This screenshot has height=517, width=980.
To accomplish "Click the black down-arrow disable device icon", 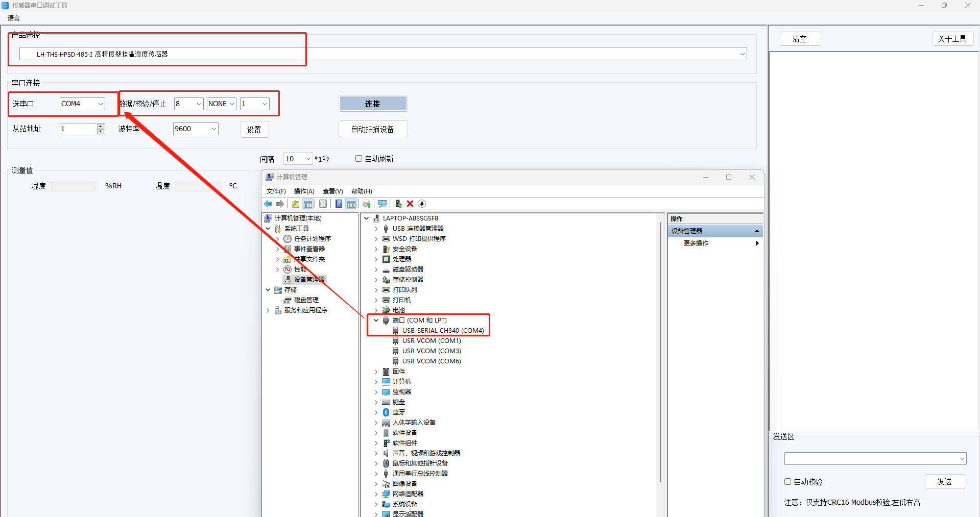I will point(422,204).
